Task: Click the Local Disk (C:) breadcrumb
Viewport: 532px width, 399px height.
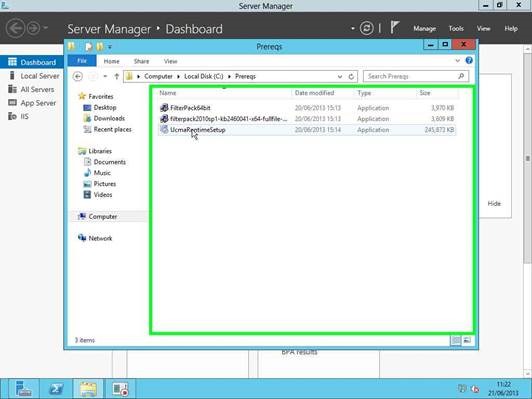Action: click(x=204, y=76)
